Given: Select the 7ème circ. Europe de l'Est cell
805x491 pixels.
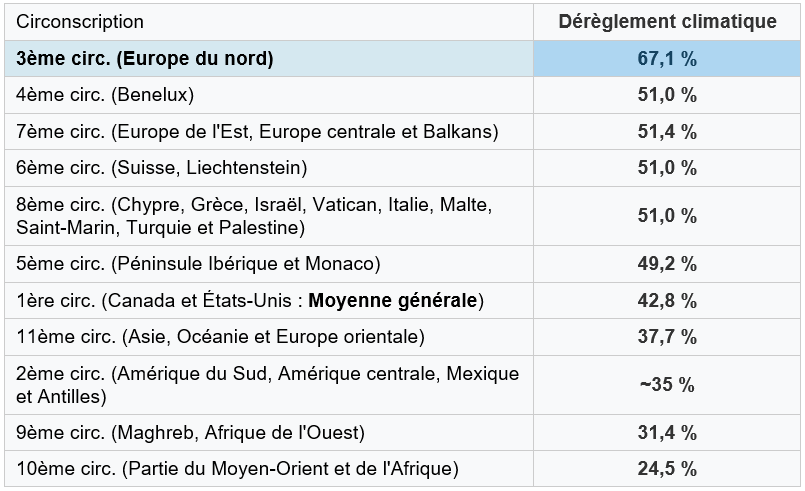Looking at the screenshot, I should tap(257, 131).
